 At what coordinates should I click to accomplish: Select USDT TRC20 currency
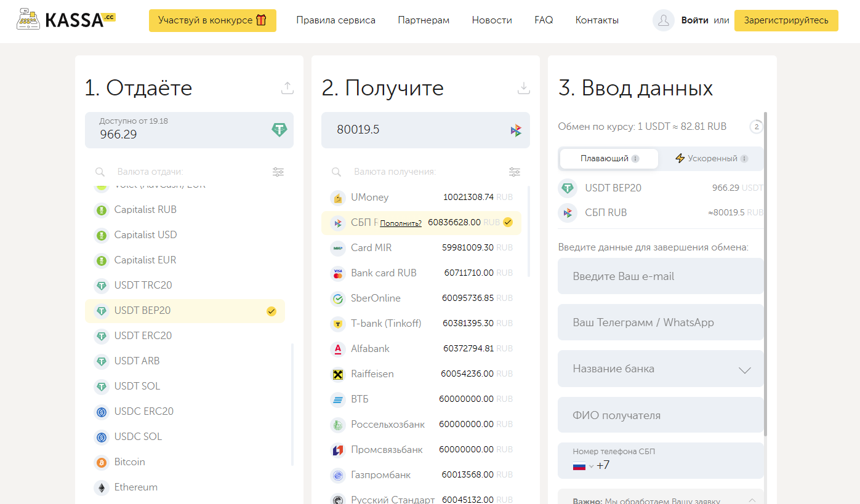point(185,286)
